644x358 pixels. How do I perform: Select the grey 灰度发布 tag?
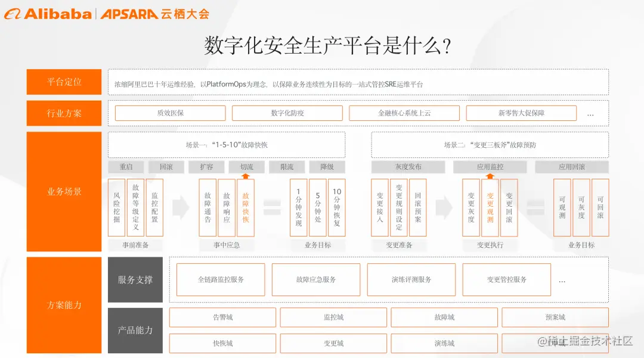coord(408,167)
